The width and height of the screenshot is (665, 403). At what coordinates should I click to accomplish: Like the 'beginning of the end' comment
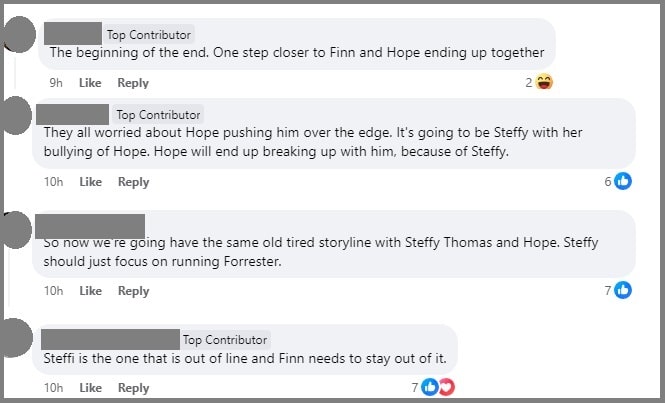(90, 83)
